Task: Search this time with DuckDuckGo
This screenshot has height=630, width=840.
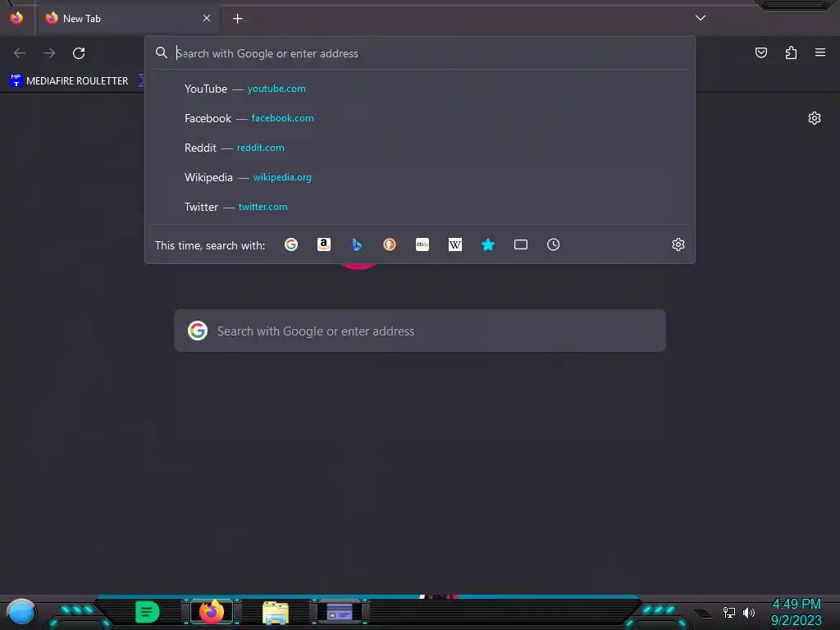Action: point(390,244)
